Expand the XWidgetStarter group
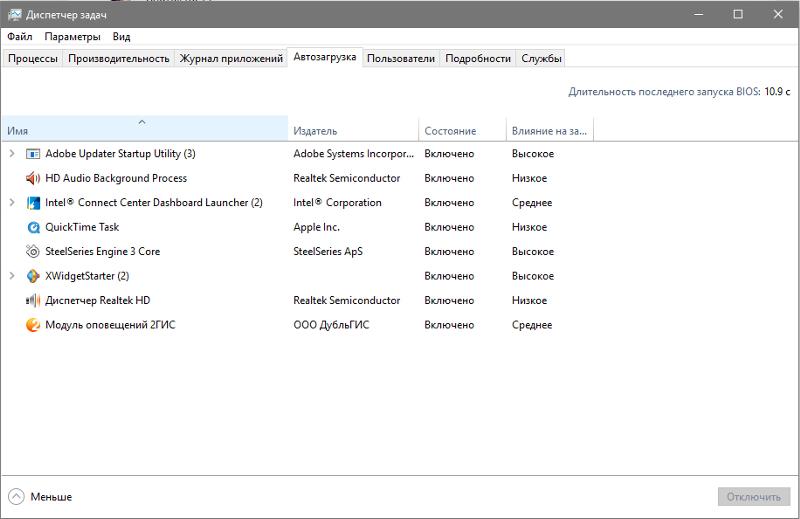 12,276
